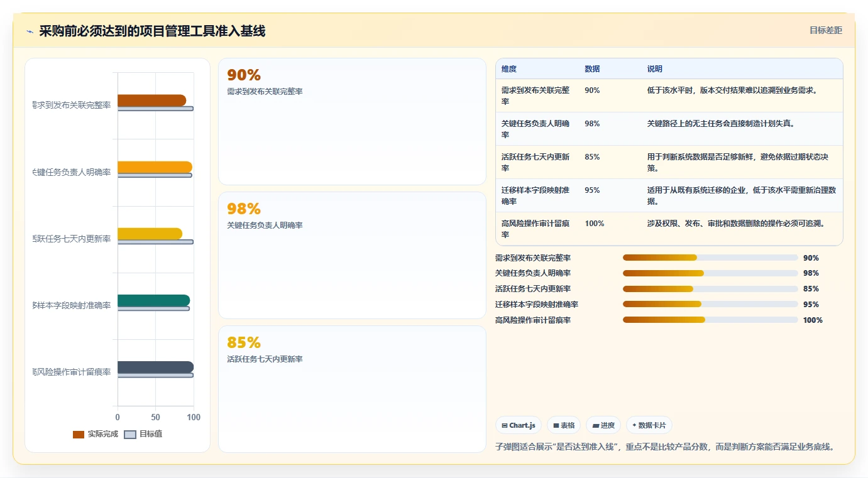This screenshot has width=868, height=478.
Task: Click the 数据卡片 chip
Action: (x=649, y=425)
